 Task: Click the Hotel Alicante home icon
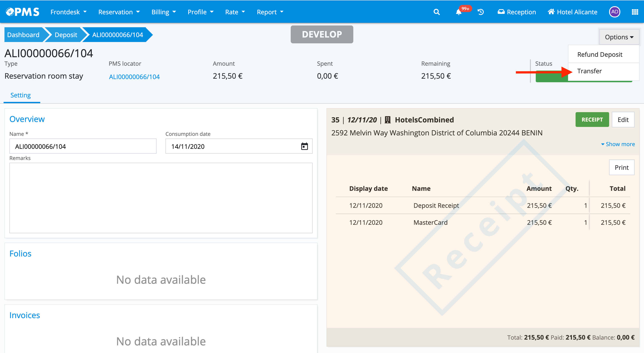click(x=551, y=12)
